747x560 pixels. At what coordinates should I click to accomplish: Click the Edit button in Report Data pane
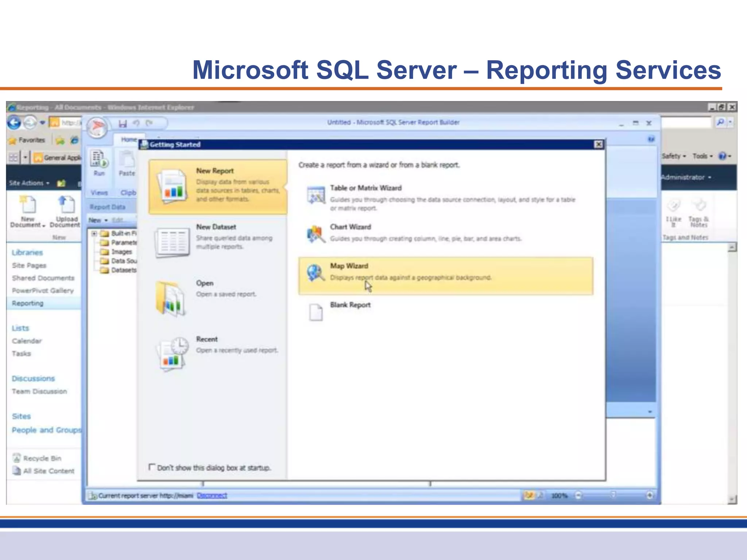118,220
